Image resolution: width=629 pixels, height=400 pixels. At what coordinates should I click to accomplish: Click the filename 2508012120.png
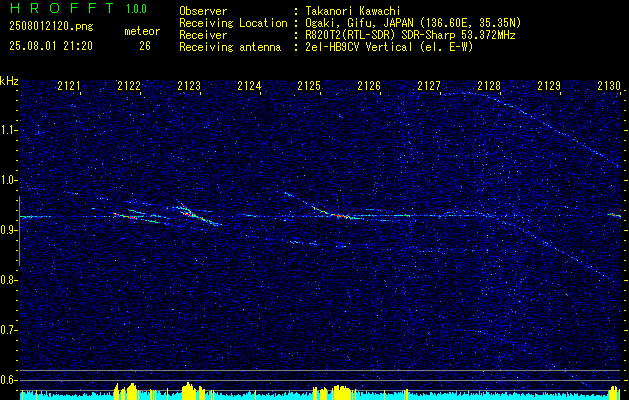point(51,27)
